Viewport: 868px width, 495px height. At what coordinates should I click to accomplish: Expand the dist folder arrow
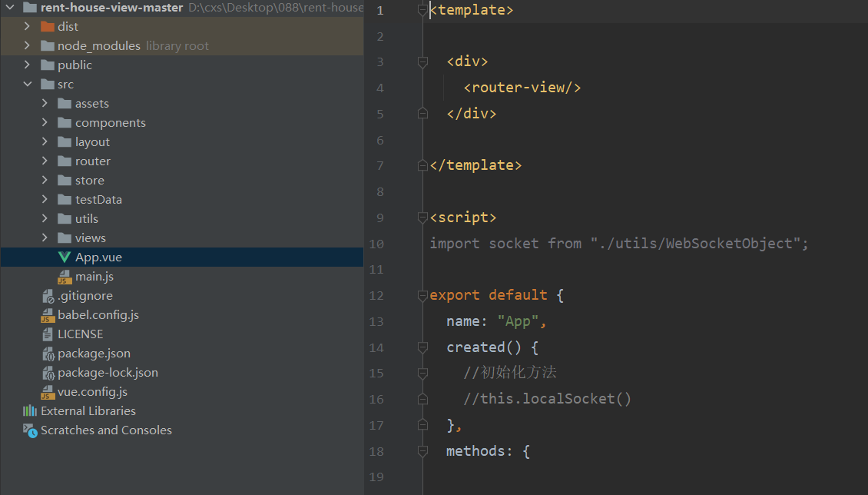click(27, 26)
